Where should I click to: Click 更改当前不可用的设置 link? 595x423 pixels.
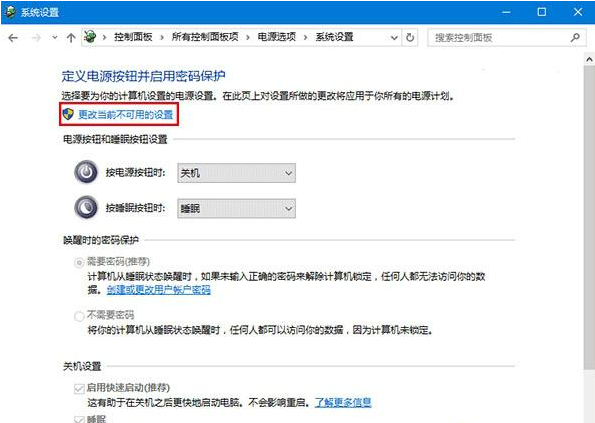point(126,115)
